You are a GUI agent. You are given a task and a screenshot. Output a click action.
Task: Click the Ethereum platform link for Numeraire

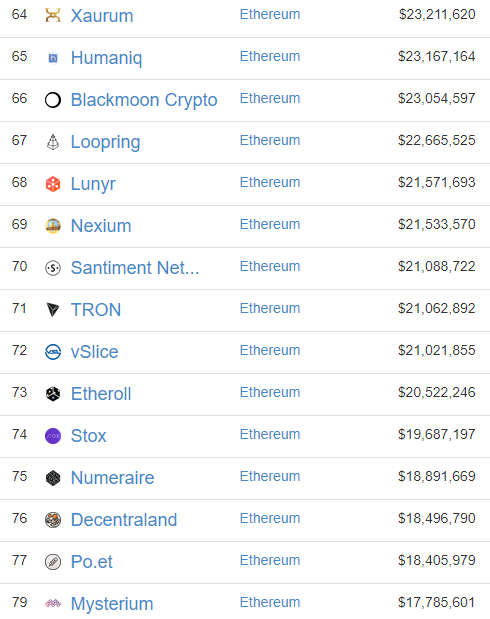tap(270, 476)
